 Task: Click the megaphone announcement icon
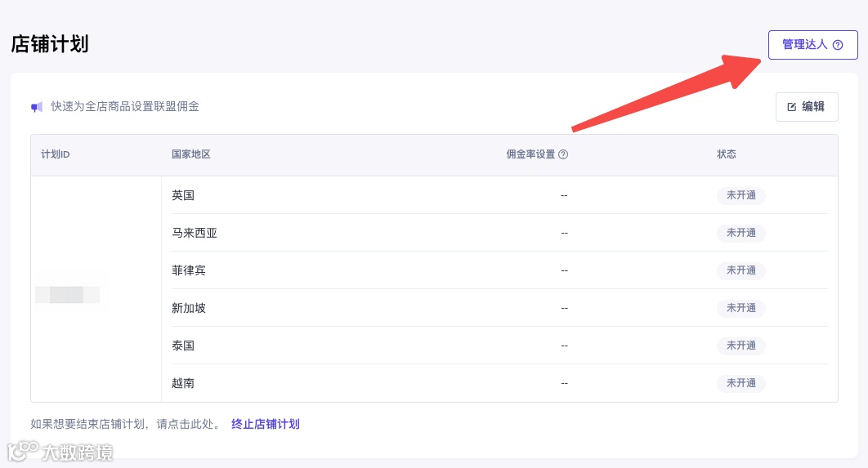pyautogui.click(x=37, y=107)
